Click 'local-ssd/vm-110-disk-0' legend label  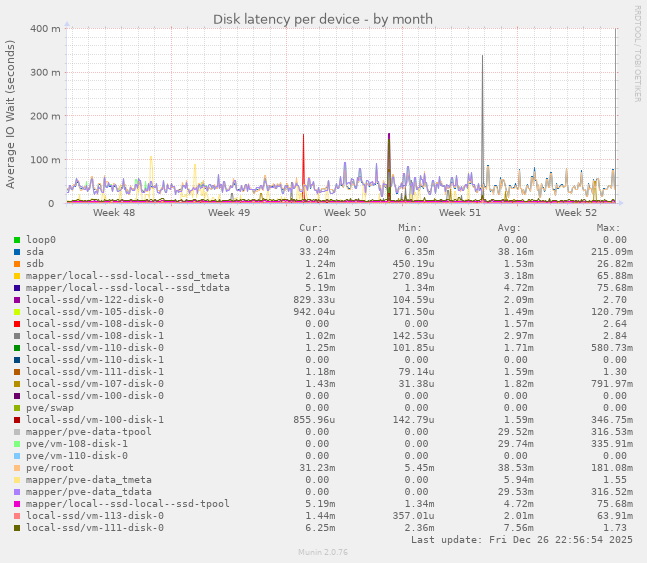95,348
